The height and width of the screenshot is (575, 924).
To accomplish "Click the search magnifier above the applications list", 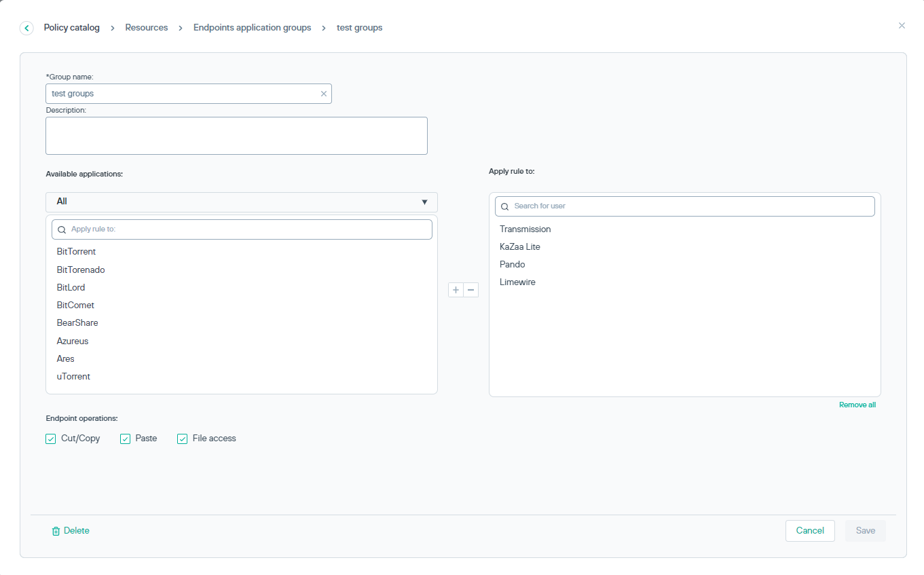I will [x=62, y=229].
